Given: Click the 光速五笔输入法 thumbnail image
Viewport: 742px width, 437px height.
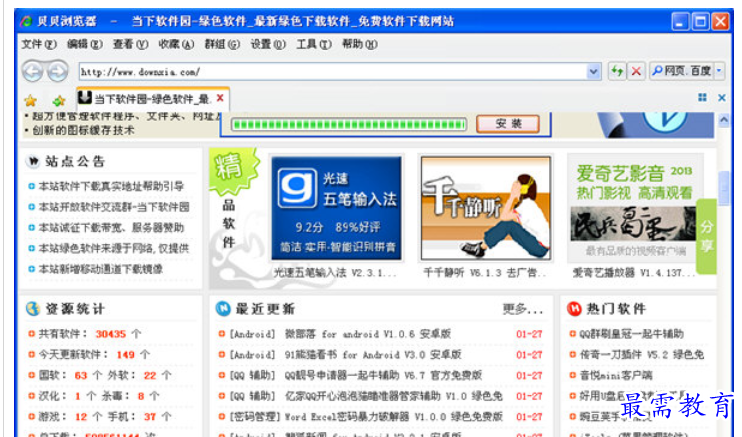Looking at the screenshot, I should point(336,208).
